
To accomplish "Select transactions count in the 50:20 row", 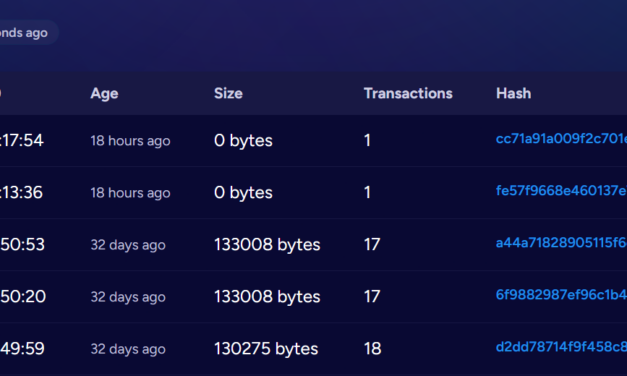I will click(372, 297).
